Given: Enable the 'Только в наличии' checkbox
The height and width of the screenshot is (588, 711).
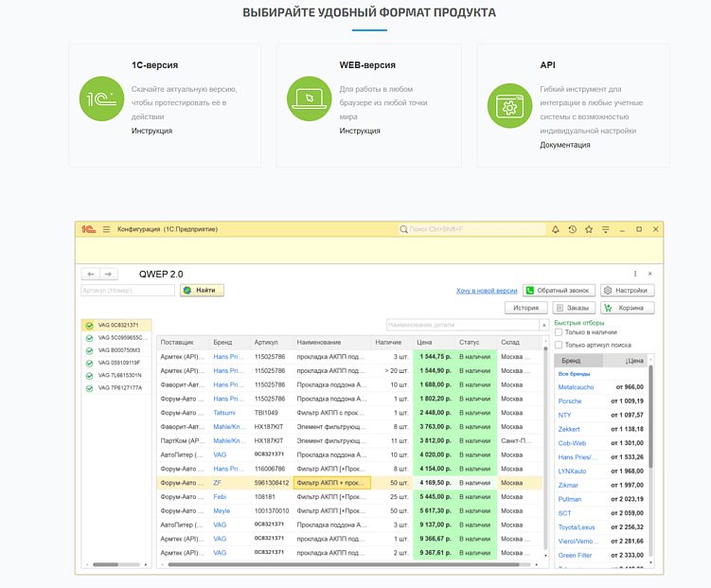Looking at the screenshot, I should [559, 332].
